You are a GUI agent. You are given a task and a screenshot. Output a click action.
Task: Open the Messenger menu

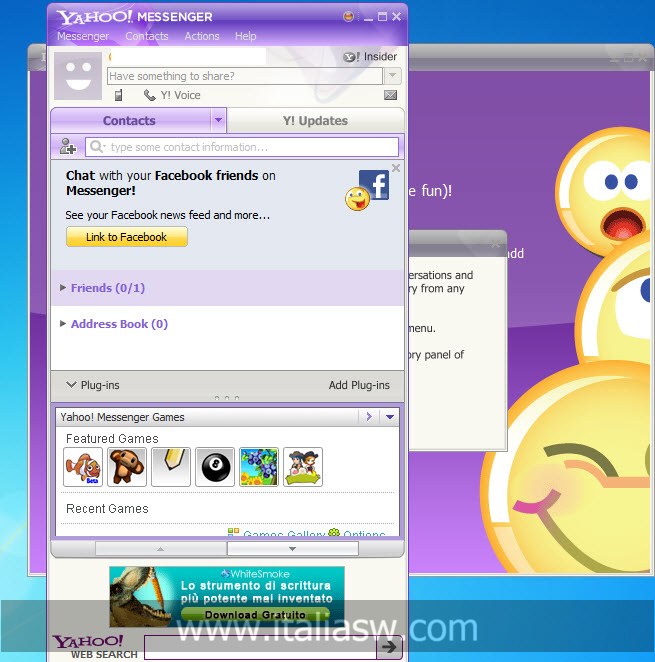pyautogui.click(x=83, y=36)
